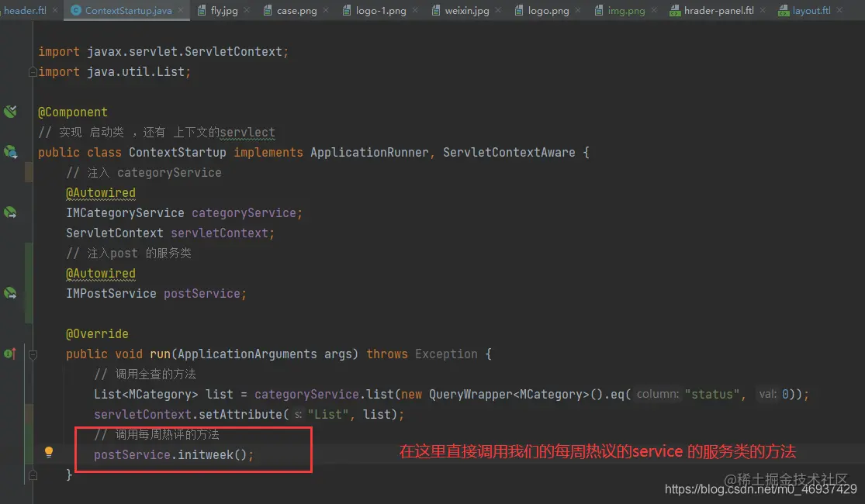Image resolution: width=865 pixels, height=504 pixels.
Task: Click the setAttribute method call
Action: [x=240, y=414]
